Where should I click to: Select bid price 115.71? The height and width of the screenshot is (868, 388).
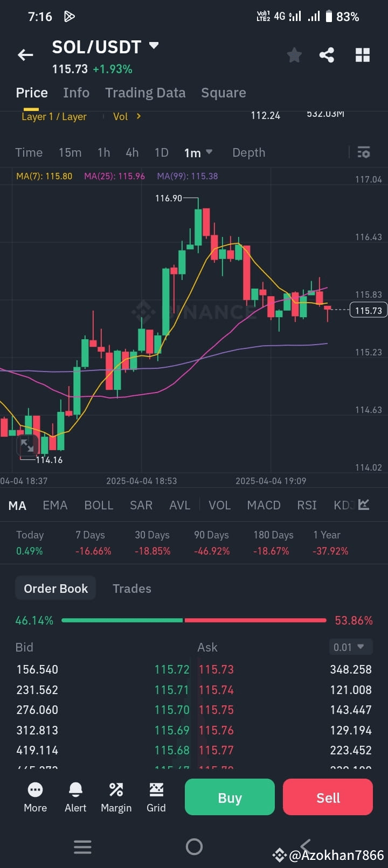pyautogui.click(x=172, y=690)
